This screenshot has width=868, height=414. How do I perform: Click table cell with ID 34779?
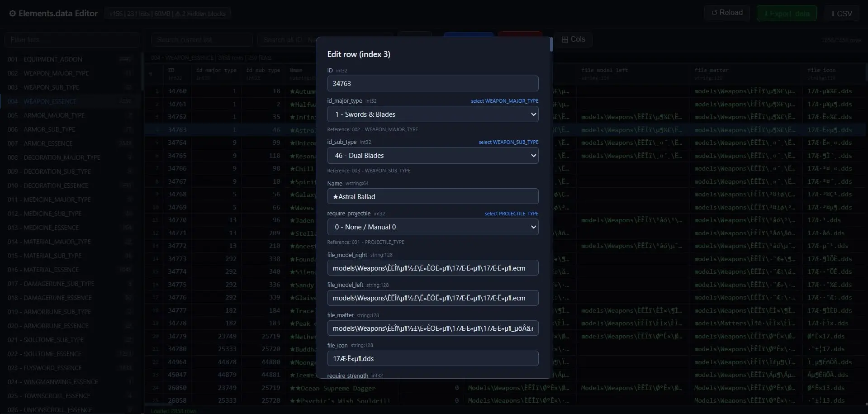(177, 336)
